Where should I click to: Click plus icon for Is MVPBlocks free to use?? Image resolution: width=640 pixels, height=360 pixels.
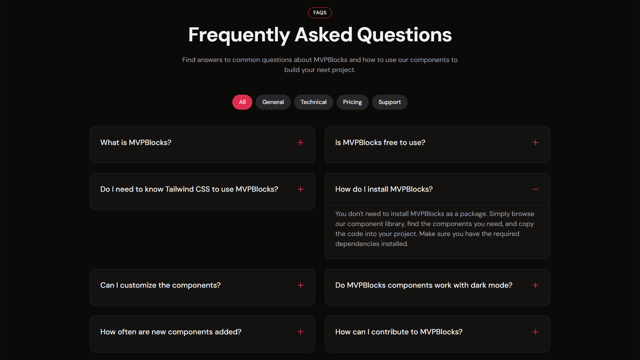click(535, 142)
